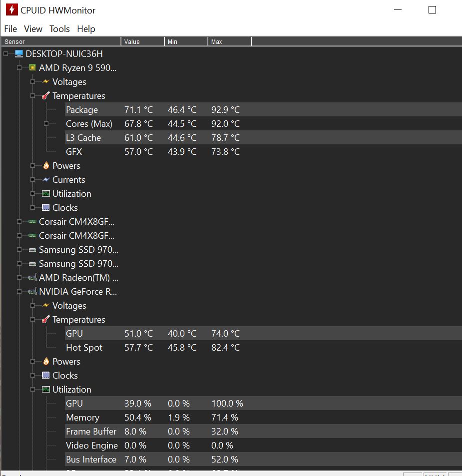The width and height of the screenshot is (462, 476).
Task: Click the thermometer icon for AMD Ryzen Temperatures
Action: click(45, 95)
